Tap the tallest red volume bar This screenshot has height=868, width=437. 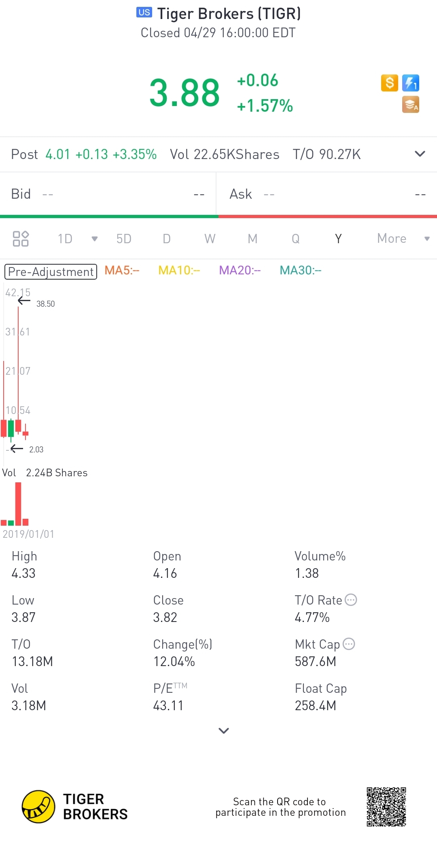point(18,504)
